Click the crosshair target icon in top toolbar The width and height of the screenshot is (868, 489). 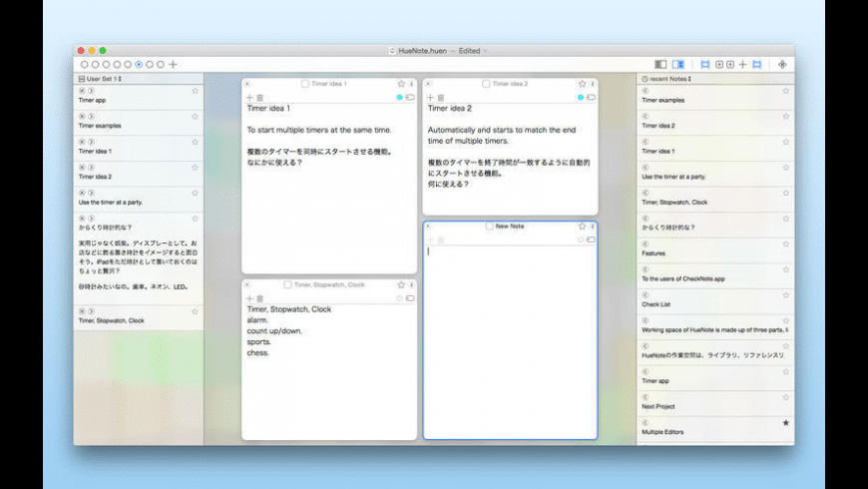click(x=782, y=64)
